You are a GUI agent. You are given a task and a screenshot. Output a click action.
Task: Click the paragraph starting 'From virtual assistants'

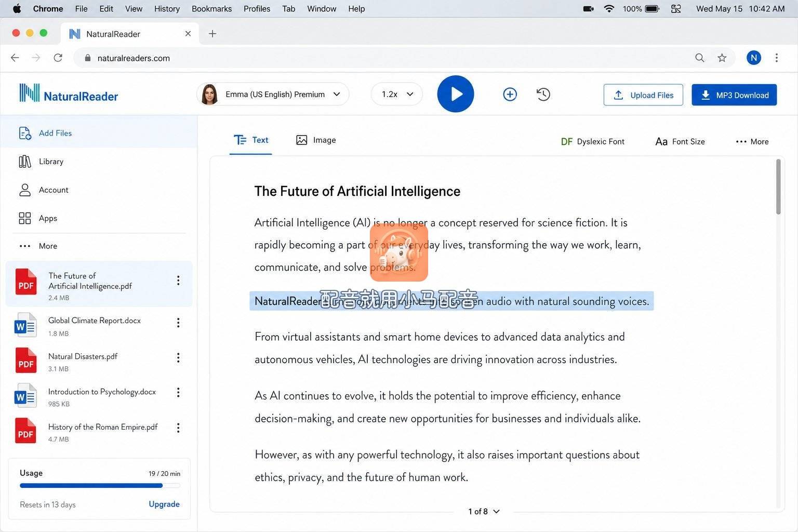pyautogui.click(x=440, y=348)
